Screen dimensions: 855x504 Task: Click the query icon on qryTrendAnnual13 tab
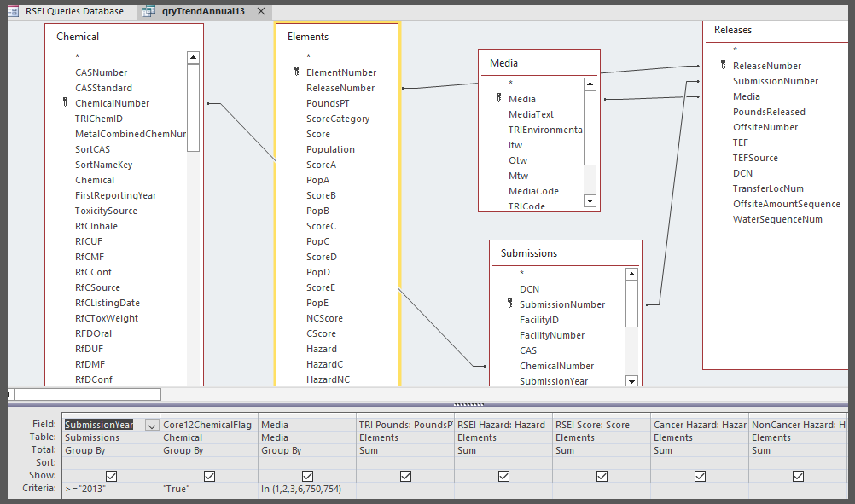tap(148, 12)
